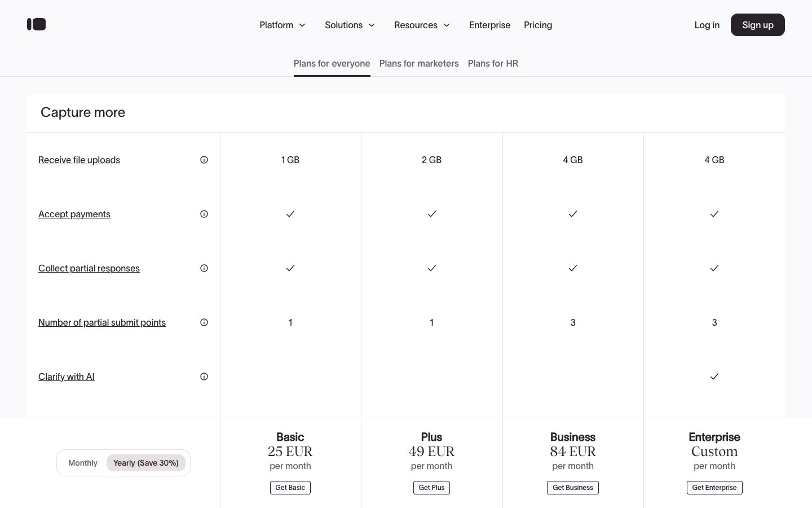Select the Plans for everyone tab

tap(332, 63)
